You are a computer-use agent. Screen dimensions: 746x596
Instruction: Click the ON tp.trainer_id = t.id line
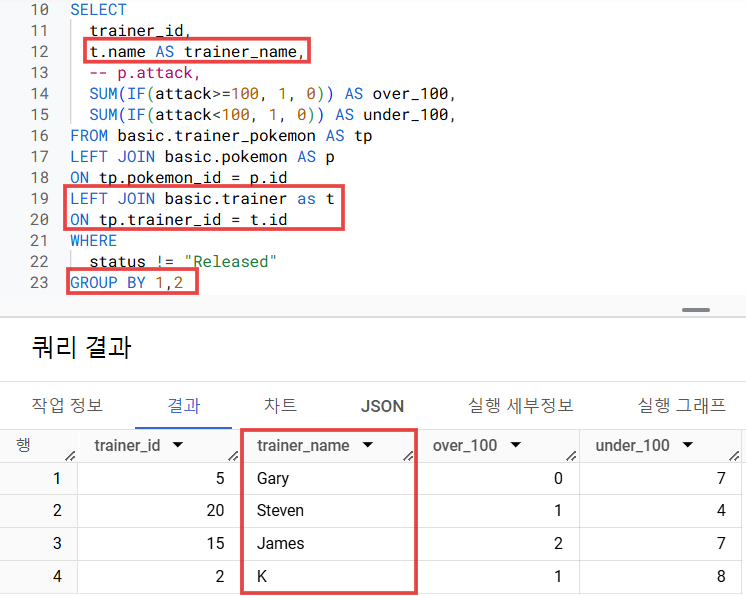coord(179,220)
